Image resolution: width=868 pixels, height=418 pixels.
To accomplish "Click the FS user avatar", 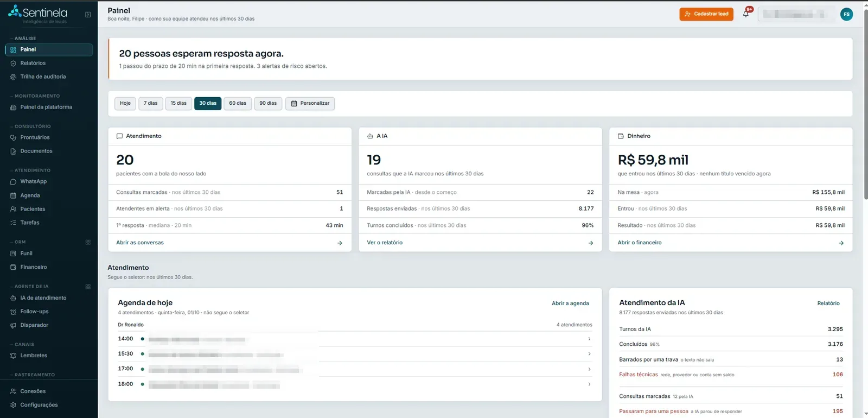I will [846, 15].
